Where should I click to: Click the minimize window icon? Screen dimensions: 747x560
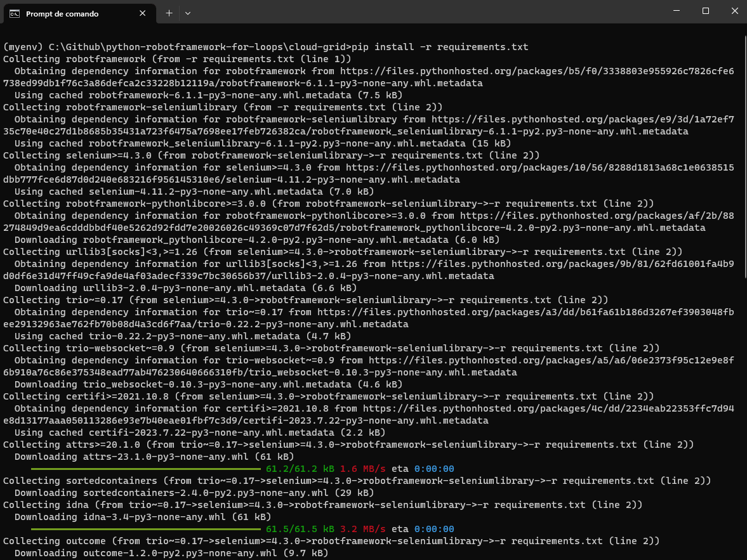pos(675,11)
